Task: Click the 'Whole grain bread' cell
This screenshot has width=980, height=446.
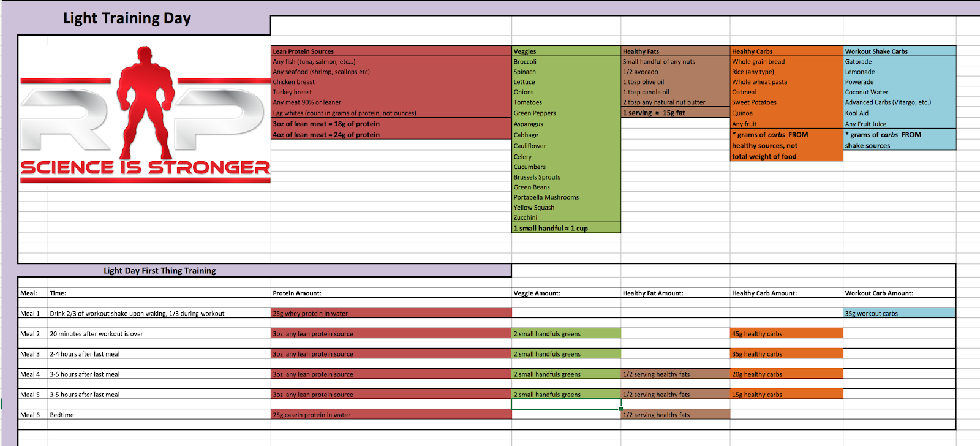Action: point(786,61)
